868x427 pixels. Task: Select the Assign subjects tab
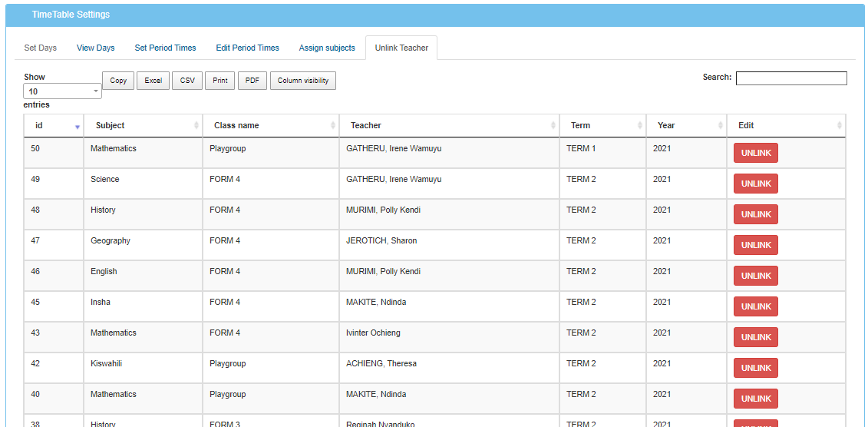(327, 48)
